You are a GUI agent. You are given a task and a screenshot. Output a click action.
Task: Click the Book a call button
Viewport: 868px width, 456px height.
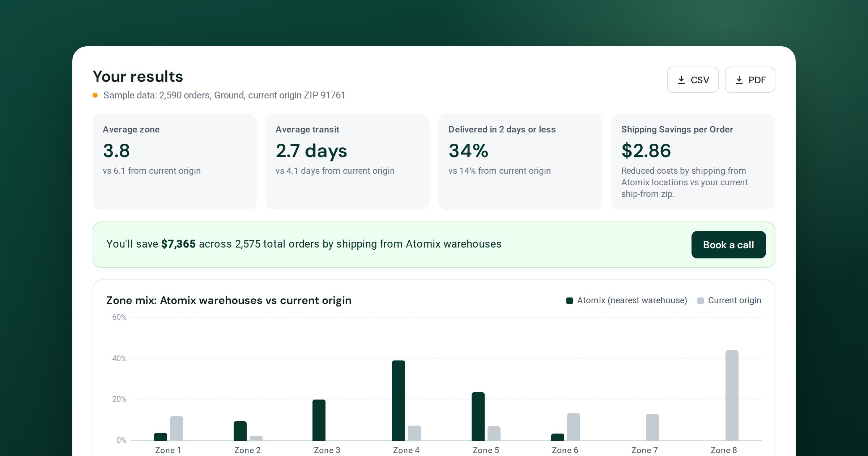click(728, 245)
